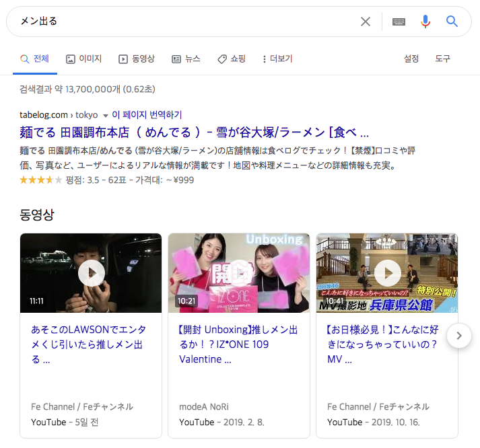
Task: Advance the video carousel with the right arrow
Action: pos(459,336)
